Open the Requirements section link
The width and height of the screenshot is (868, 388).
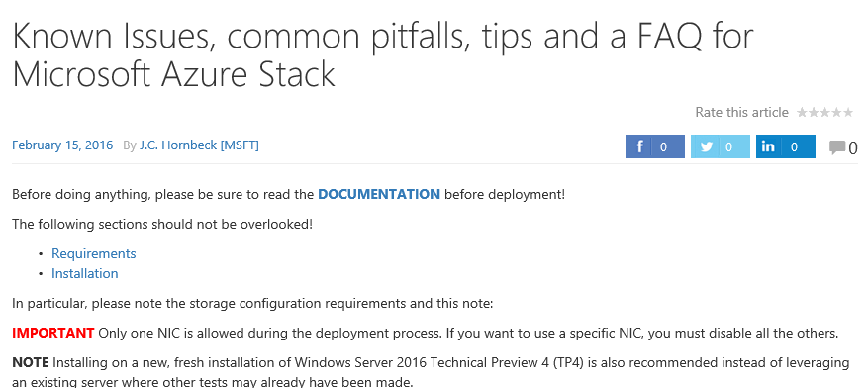(x=94, y=253)
